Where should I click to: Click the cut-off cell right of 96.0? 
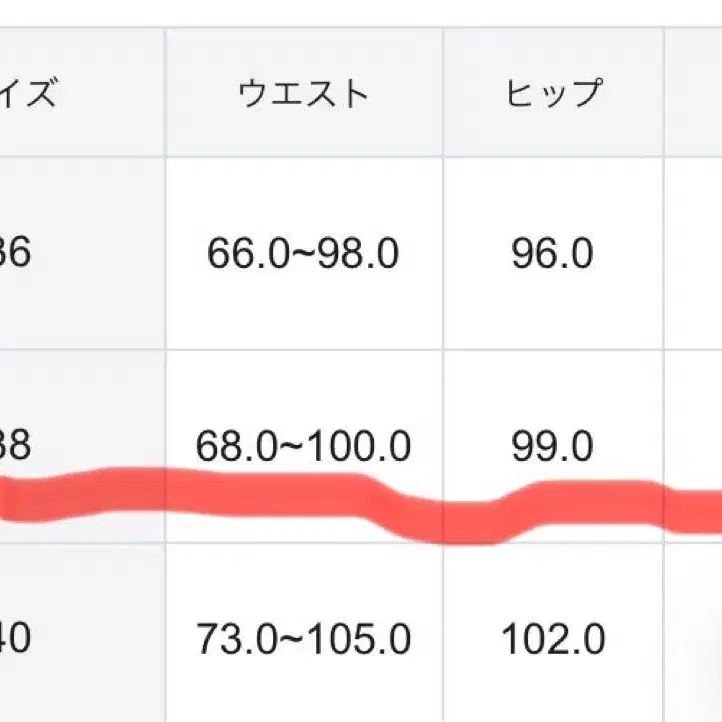694,254
